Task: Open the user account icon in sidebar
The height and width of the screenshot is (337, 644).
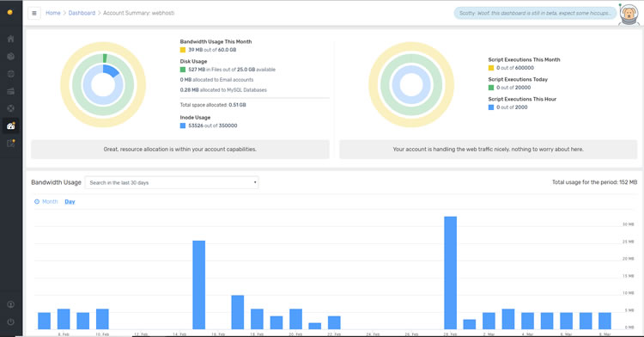Action: click(x=10, y=304)
